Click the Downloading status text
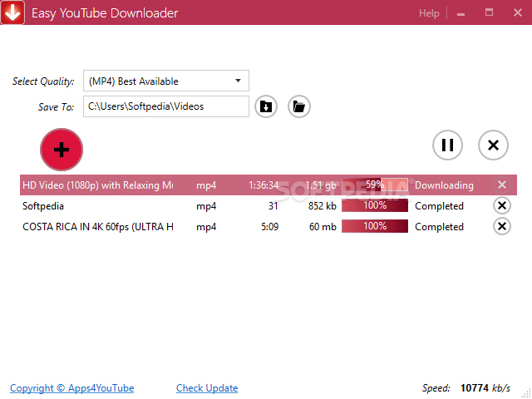 tap(444, 185)
